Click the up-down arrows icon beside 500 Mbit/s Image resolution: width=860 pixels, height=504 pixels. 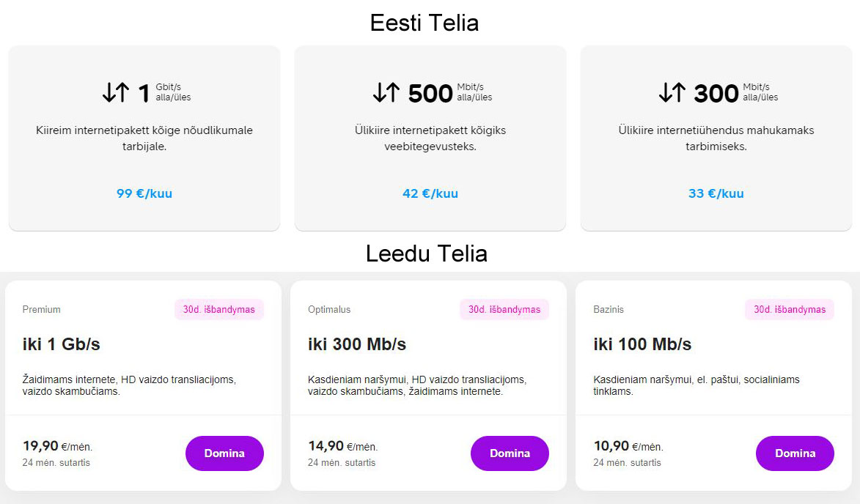click(386, 92)
